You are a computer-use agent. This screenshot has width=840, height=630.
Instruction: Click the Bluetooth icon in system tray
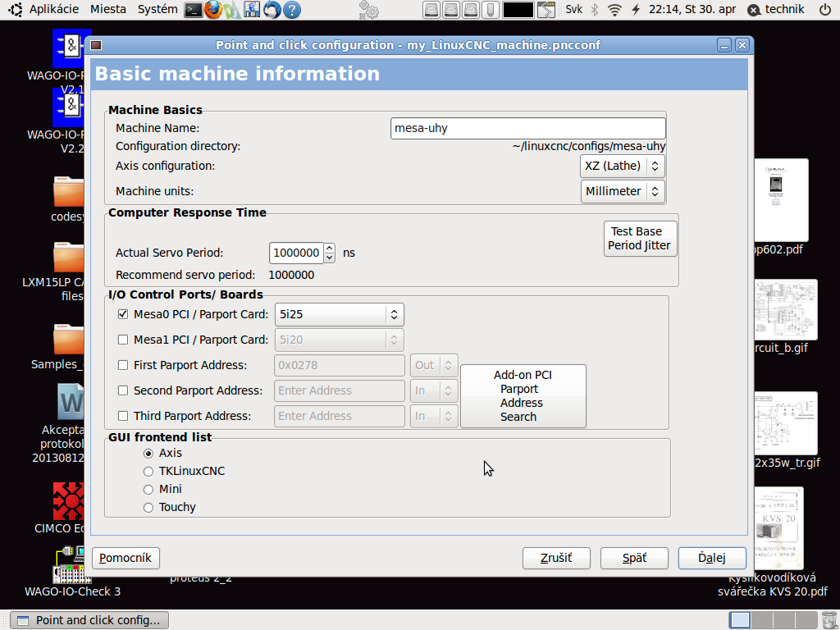pyautogui.click(x=595, y=10)
